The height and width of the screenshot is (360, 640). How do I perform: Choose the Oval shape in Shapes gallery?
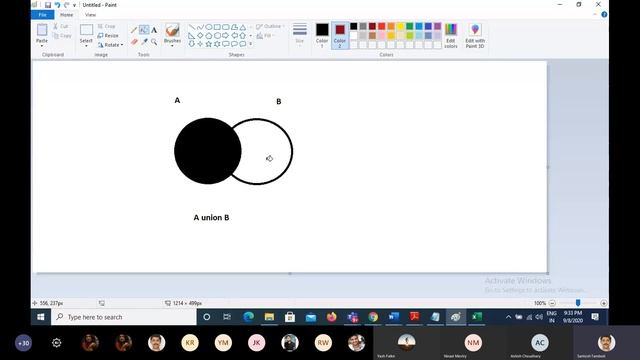coord(209,27)
